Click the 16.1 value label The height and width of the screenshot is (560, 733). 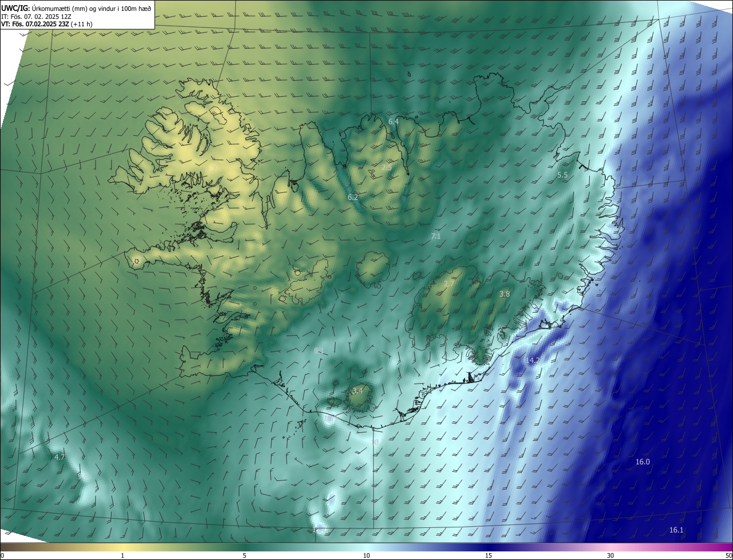point(676,530)
